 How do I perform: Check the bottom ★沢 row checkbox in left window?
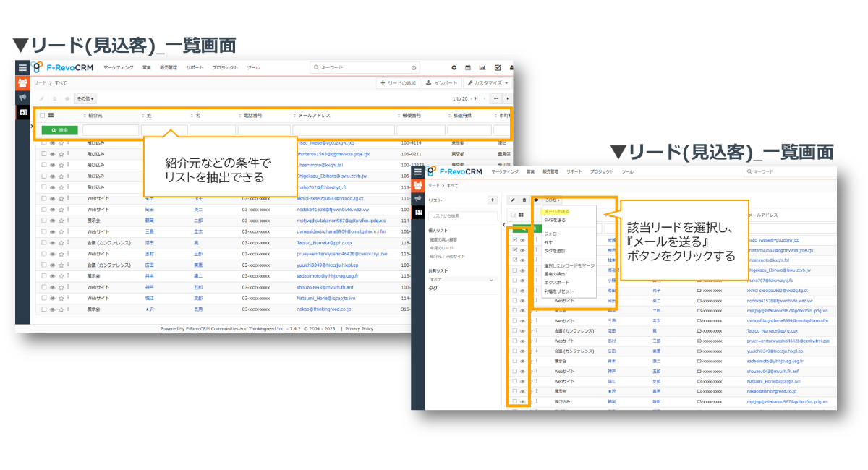click(x=44, y=309)
